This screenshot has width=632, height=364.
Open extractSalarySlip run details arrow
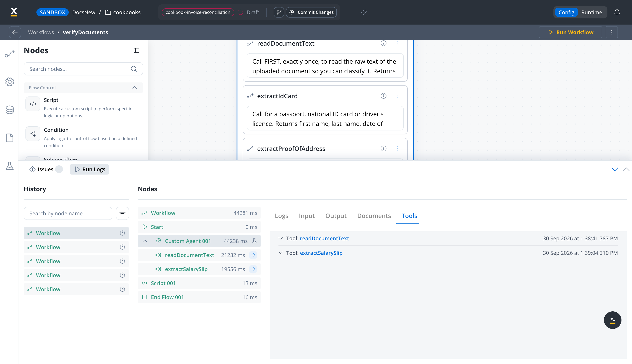(x=253, y=269)
